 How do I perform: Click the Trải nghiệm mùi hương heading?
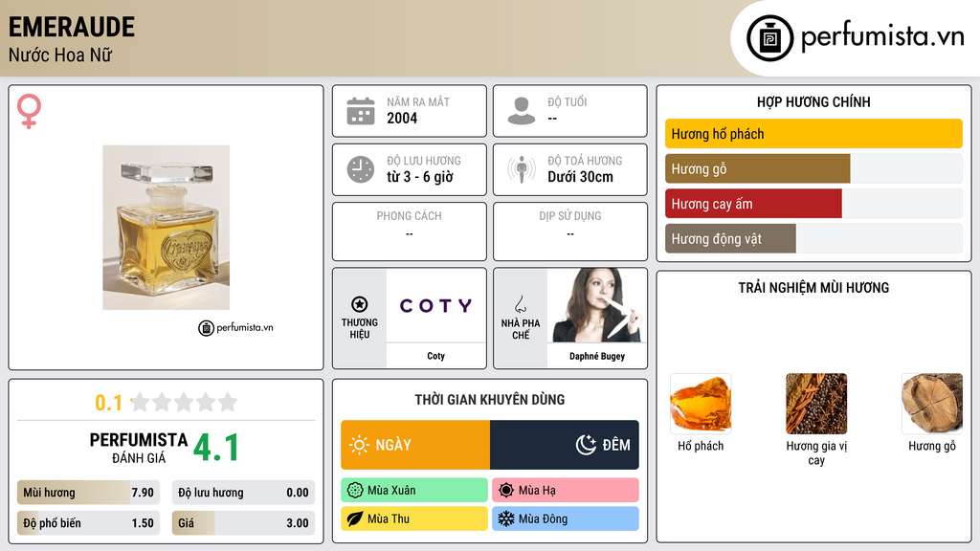(x=813, y=288)
